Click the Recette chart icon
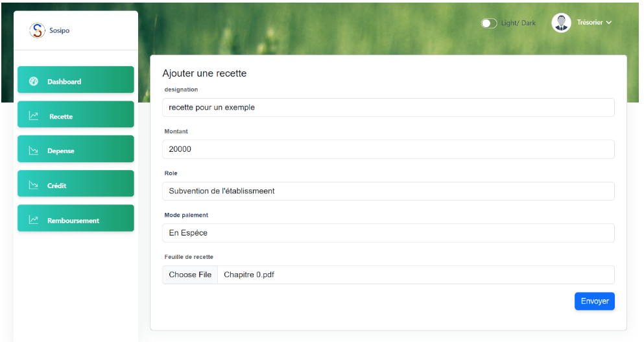This screenshot has width=644, height=342. [x=34, y=116]
